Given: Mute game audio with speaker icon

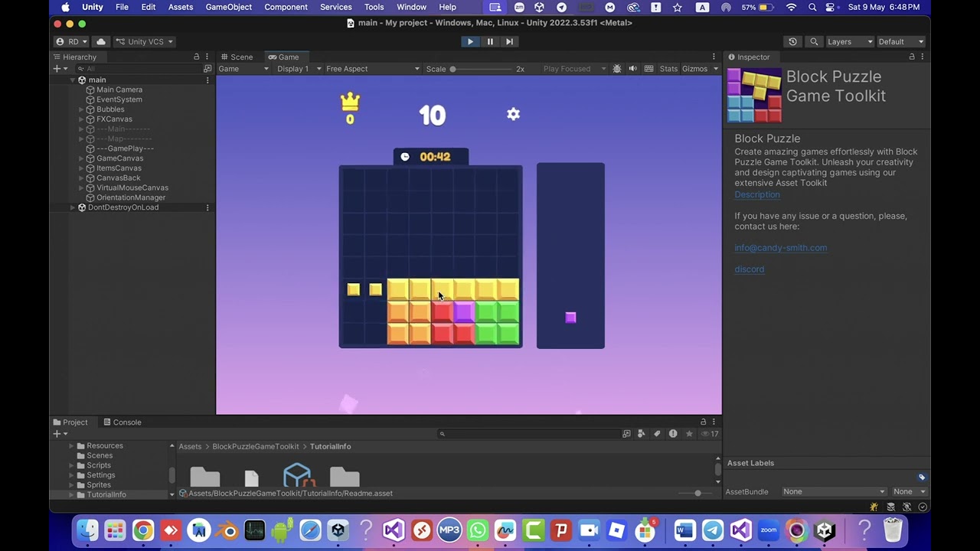Looking at the screenshot, I should (x=632, y=69).
